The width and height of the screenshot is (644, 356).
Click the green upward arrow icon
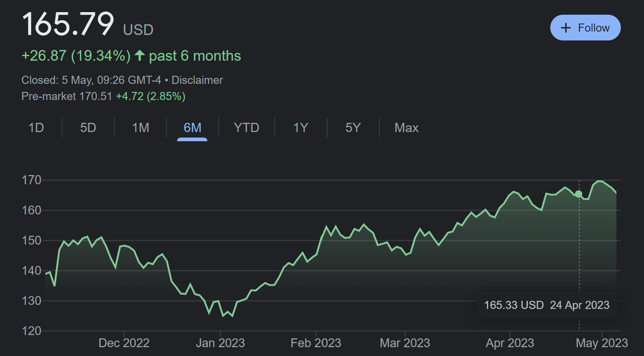click(x=140, y=56)
